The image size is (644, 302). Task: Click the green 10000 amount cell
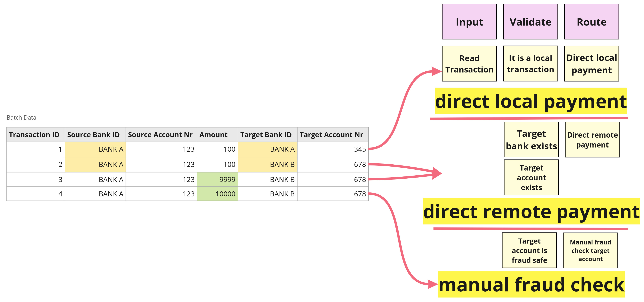tap(218, 194)
